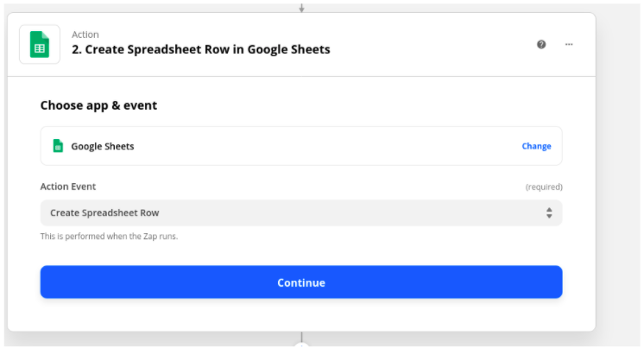Click the helper text about when Zap runs
This screenshot has height=349, width=644.
coord(109,237)
